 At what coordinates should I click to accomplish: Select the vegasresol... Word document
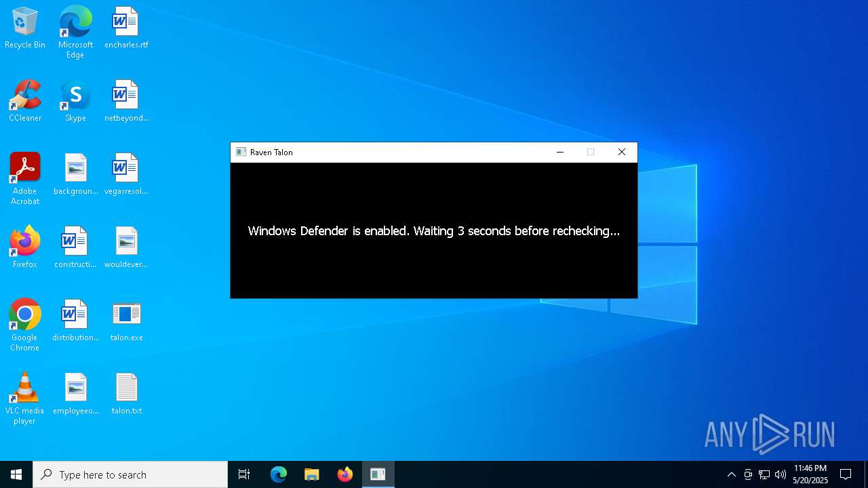126,174
